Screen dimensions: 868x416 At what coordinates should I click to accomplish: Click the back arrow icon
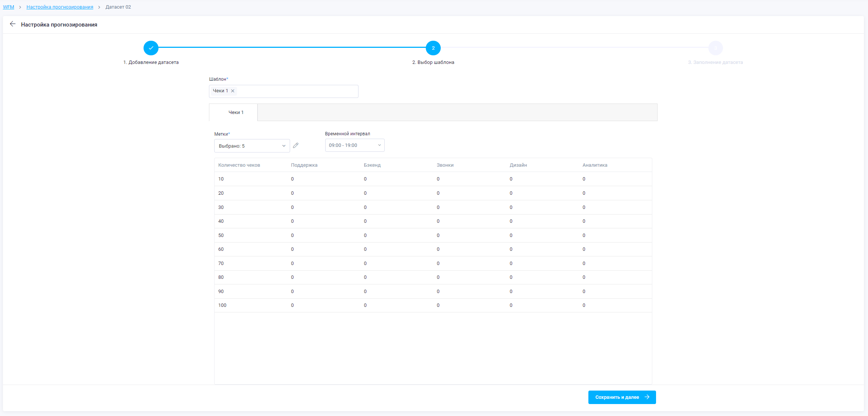(x=13, y=24)
